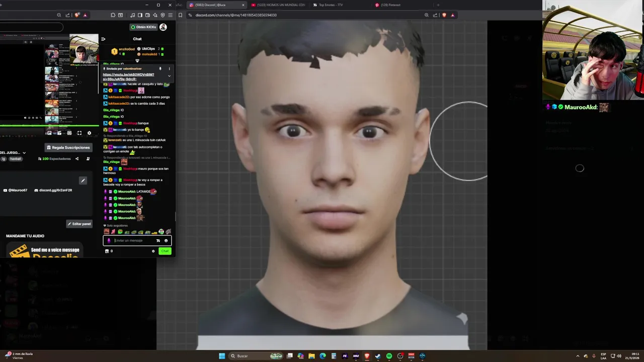644x362 pixels.
Task: Open Spotify from the taskbar
Action: pyautogui.click(x=389, y=356)
